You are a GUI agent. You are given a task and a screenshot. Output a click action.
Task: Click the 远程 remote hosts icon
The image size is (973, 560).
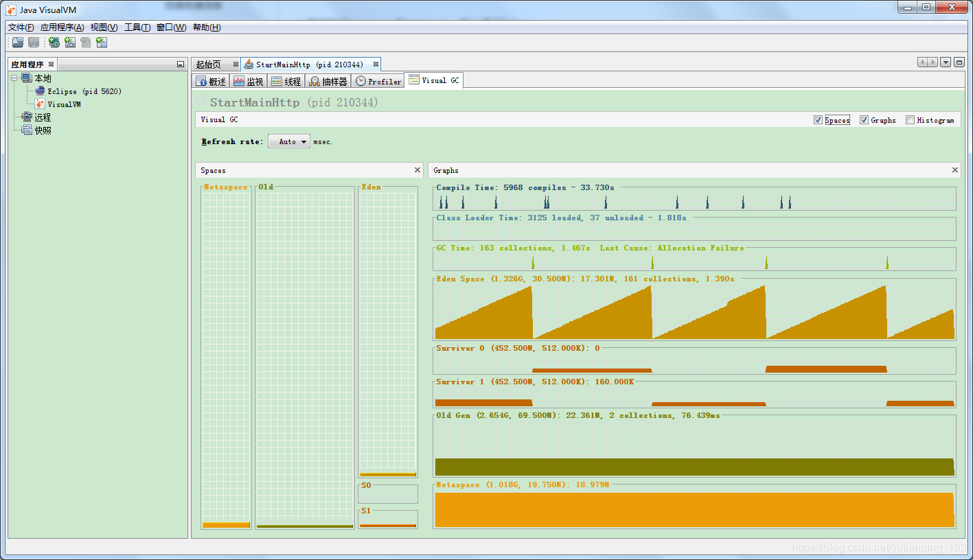click(x=27, y=117)
